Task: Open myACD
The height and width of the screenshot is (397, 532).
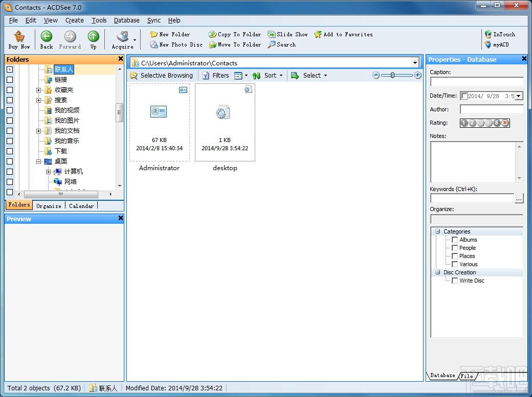Action: tap(497, 44)
